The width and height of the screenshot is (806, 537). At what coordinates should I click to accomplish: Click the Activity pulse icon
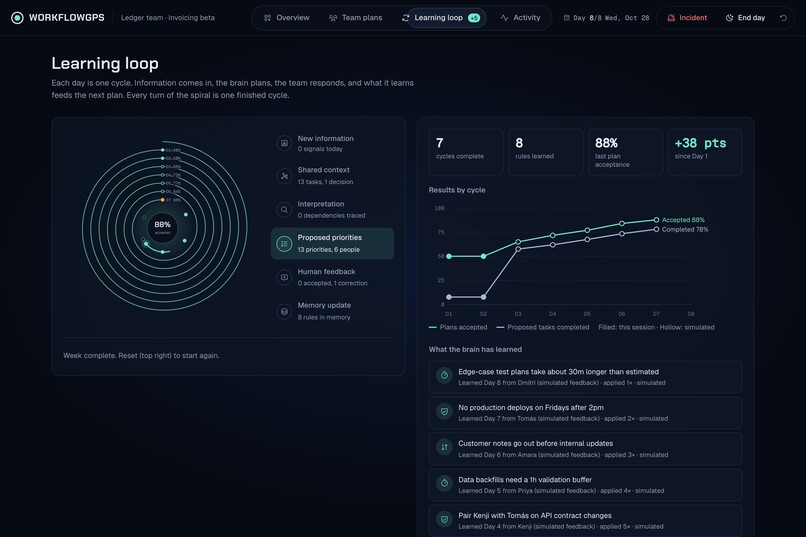click(x=504, y=18)
